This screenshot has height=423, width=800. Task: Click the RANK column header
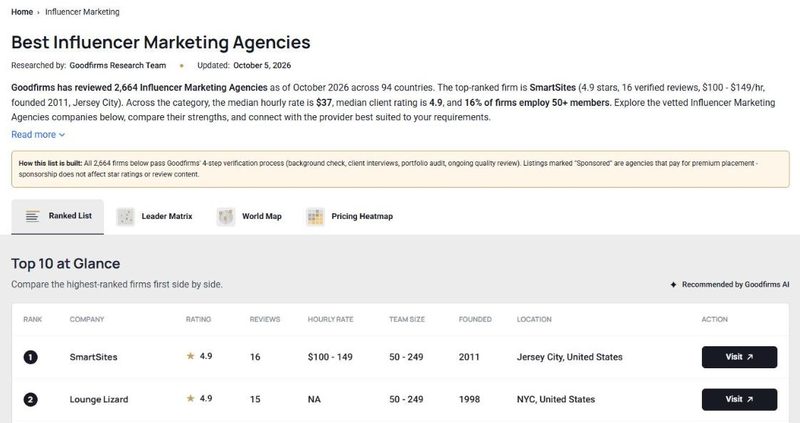(33, 319)
